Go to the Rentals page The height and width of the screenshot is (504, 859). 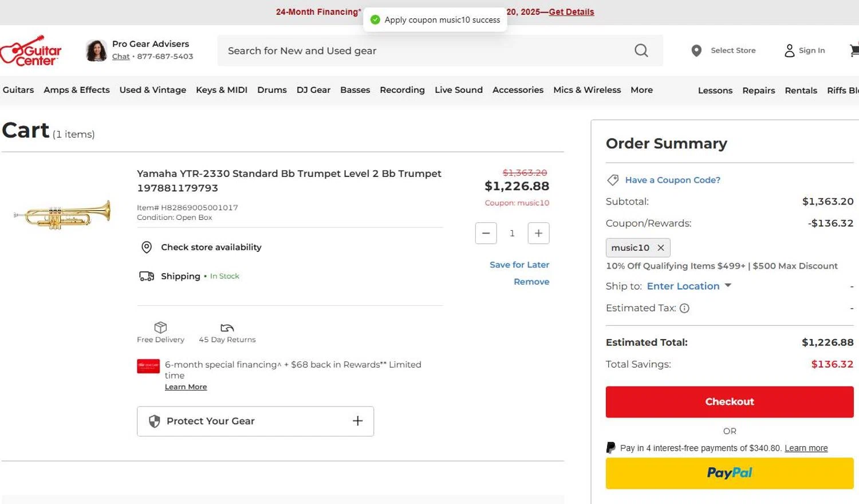point(801,90)
